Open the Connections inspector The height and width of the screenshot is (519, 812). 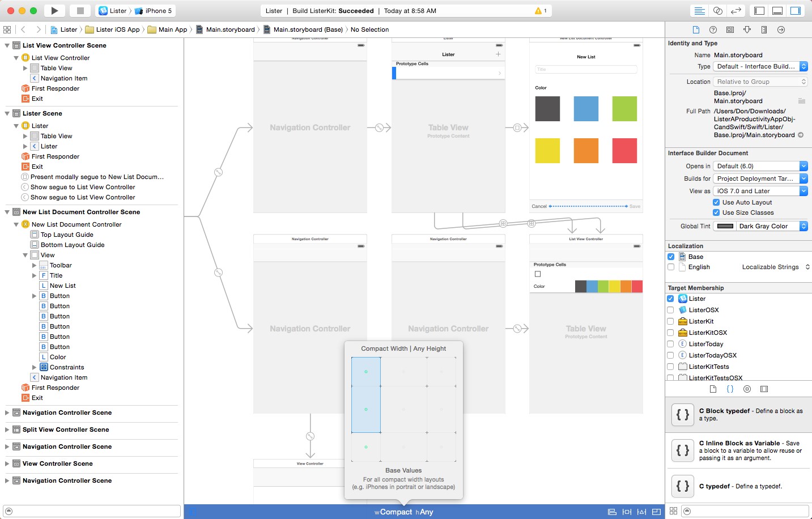click(x=781, y=29)
